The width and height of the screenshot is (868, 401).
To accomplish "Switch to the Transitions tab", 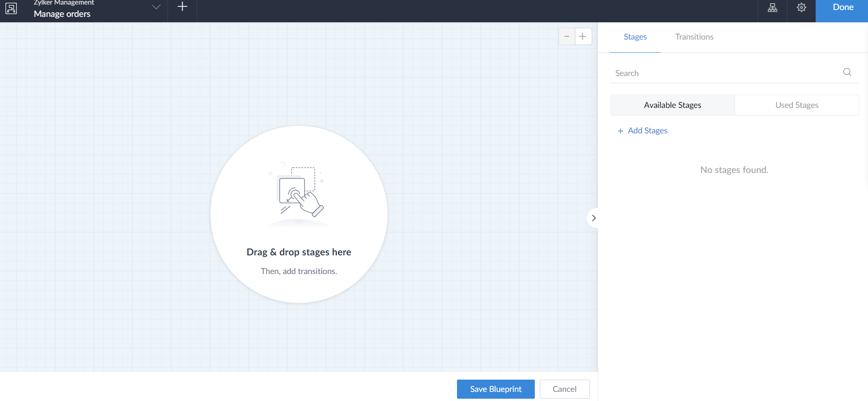I will coord(694,37).
